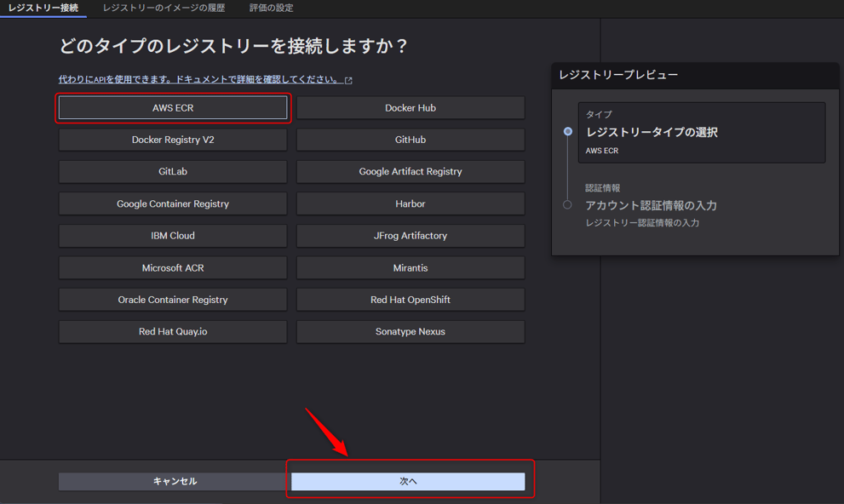The width and height of the screenshot is (844, 504).
Task: Open the 評価の設定 tab
Action: [x=269, y=8]
